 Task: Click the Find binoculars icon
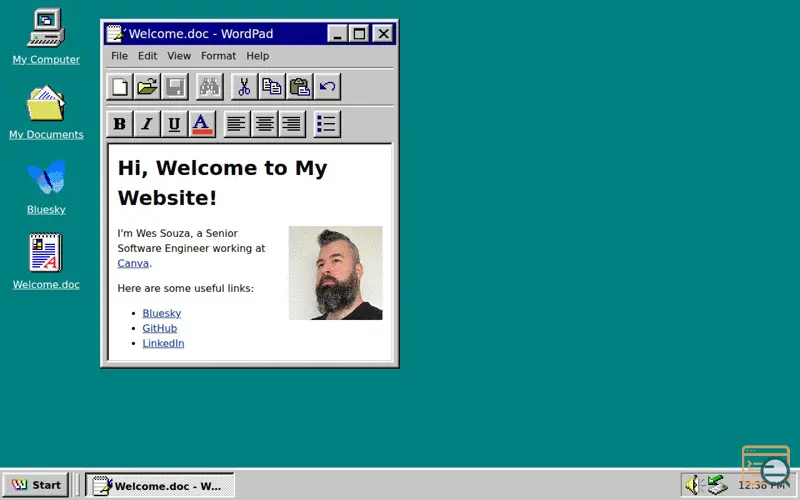[x=210, y=86]
